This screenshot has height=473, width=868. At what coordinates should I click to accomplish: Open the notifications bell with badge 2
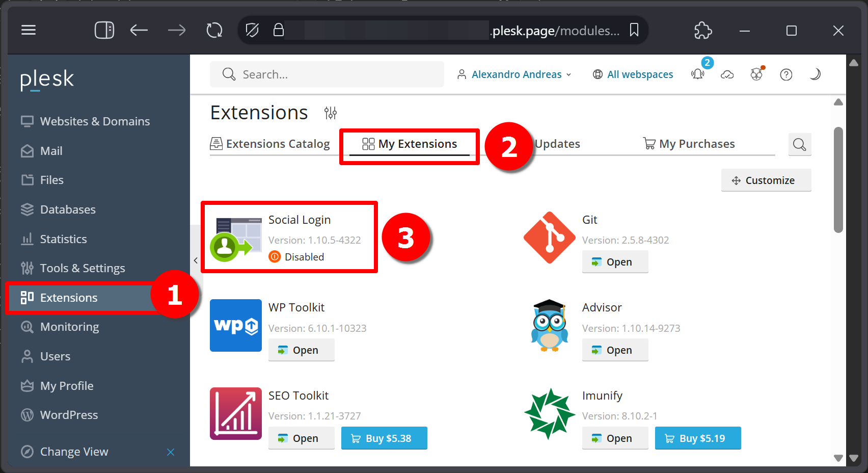coord(698,74)
